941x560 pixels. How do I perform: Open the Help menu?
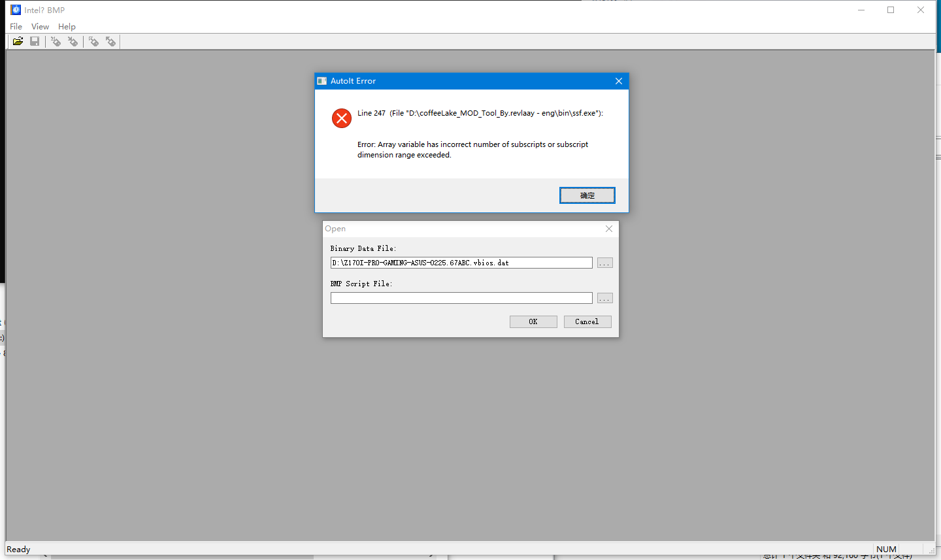(x=67, y=27)
